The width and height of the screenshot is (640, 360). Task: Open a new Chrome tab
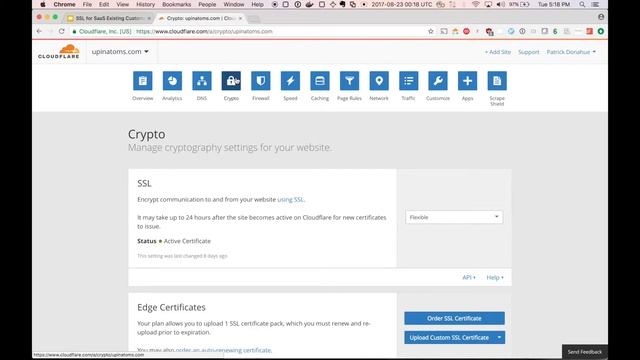(253, 18)
